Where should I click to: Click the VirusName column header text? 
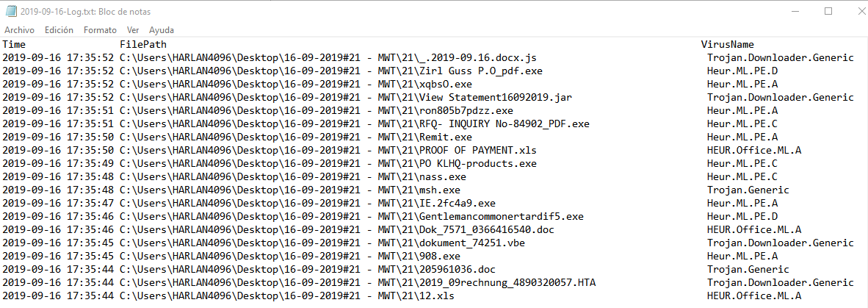[728, 45]
